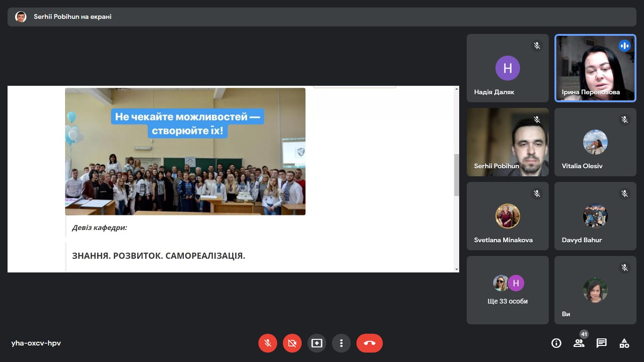
Task: Click the muted mic icon on Надія Даляк tile
Action: [x=537, y=46]
